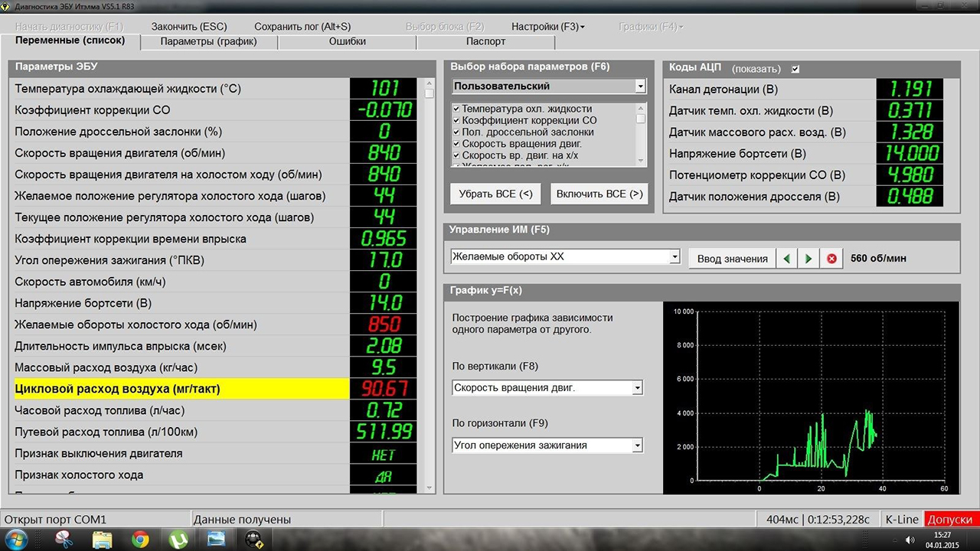Uncheck Температура охл. жидкости parameter
The width and height of the screenshot is (980, 551).
tap(456, 109)
